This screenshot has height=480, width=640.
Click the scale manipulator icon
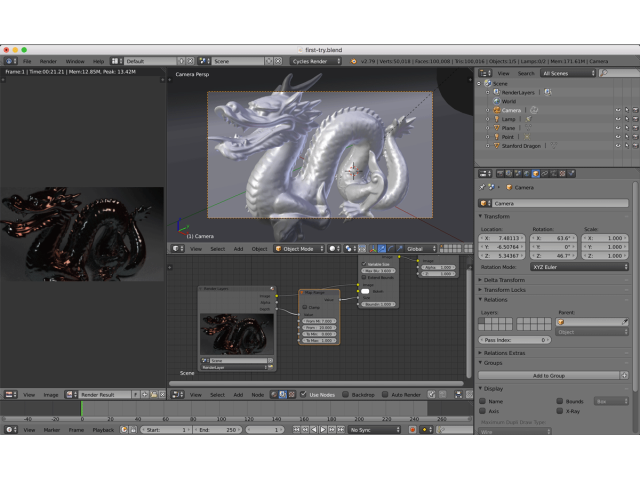[x=400, y=249]
